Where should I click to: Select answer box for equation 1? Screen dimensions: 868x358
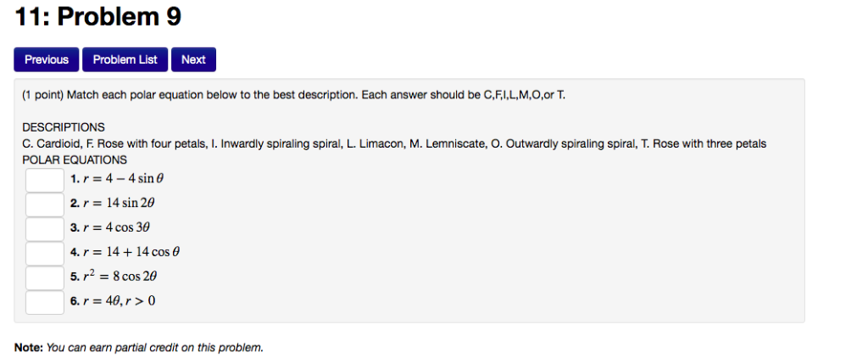click(x=45, y=180)
